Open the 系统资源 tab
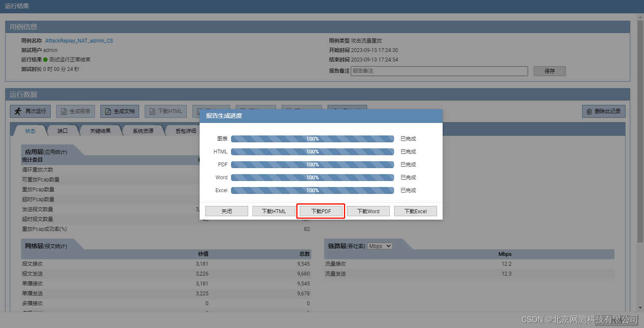 click(x=143, y=131)
